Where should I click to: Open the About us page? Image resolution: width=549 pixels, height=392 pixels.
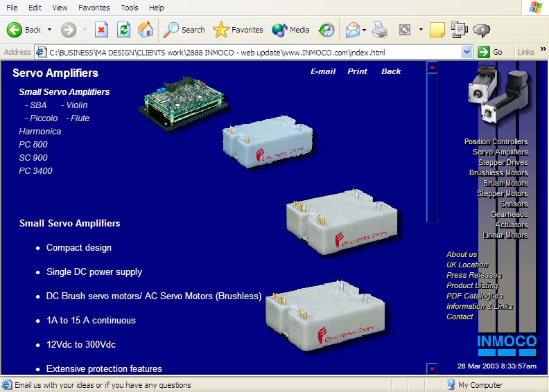(x=462, y=255)
